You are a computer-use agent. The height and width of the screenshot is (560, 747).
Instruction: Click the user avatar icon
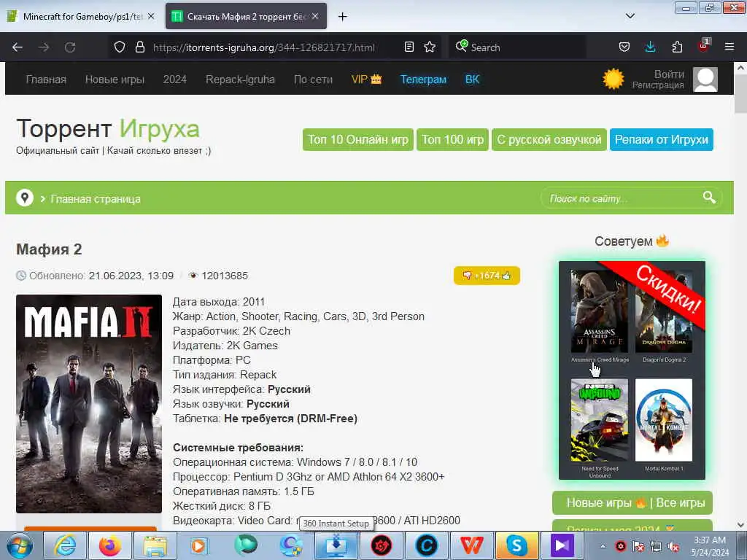tap(705, 79)
